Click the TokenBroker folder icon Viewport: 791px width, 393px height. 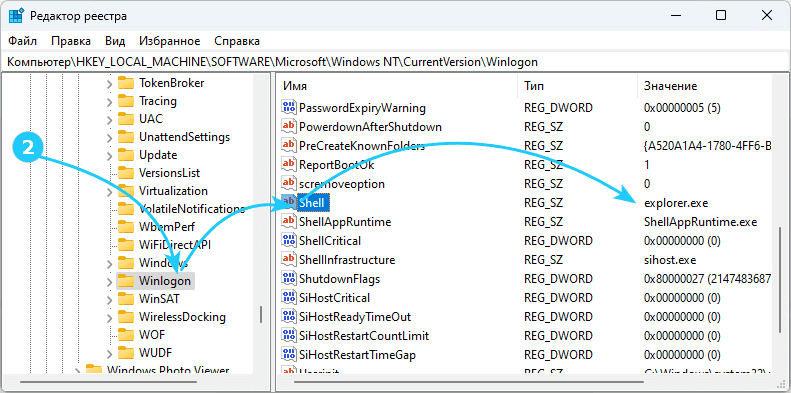125,83
